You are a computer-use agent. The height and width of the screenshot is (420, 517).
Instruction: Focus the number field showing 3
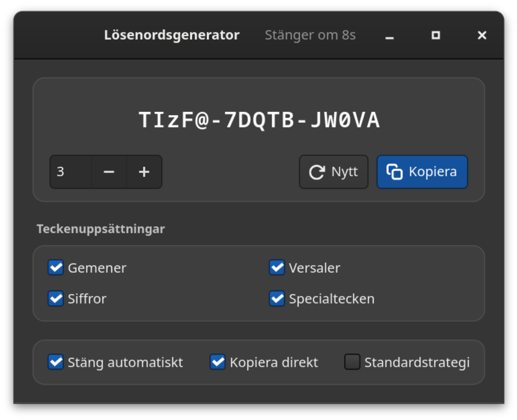coord(70,172)
